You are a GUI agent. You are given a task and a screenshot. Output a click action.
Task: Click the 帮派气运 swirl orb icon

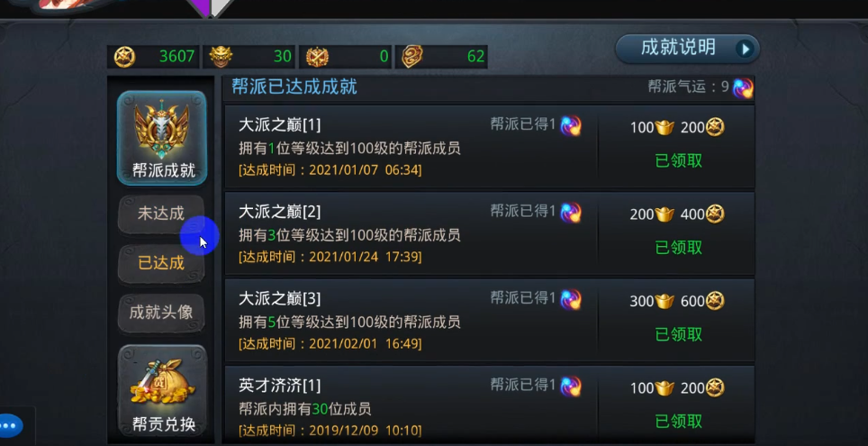(743, 87)
